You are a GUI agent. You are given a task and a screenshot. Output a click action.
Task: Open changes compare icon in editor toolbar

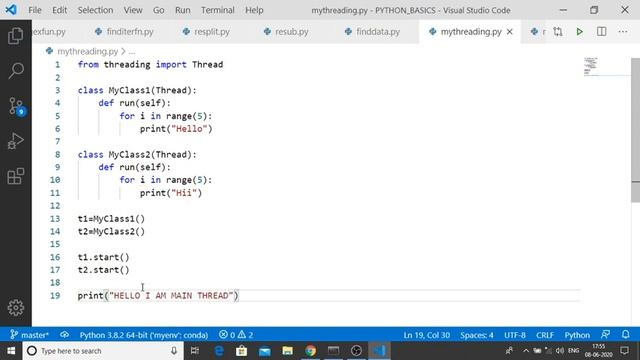point(558,31)
